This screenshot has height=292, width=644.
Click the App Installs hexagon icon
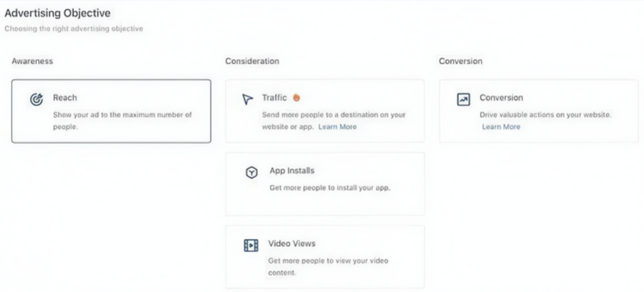252,172
